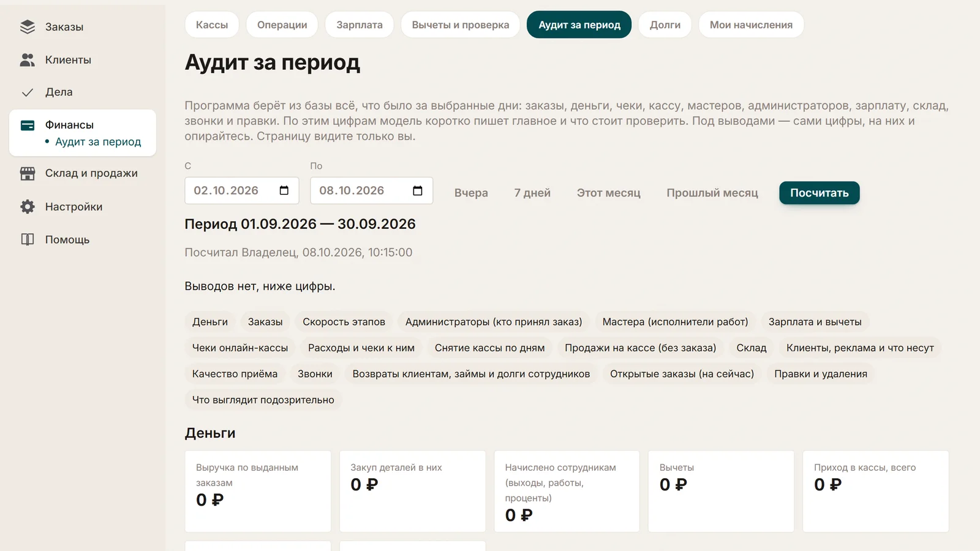Select Администраторы (кто принял заказ) chip
This screenshot has width=980, height=551.
point(494,322)
